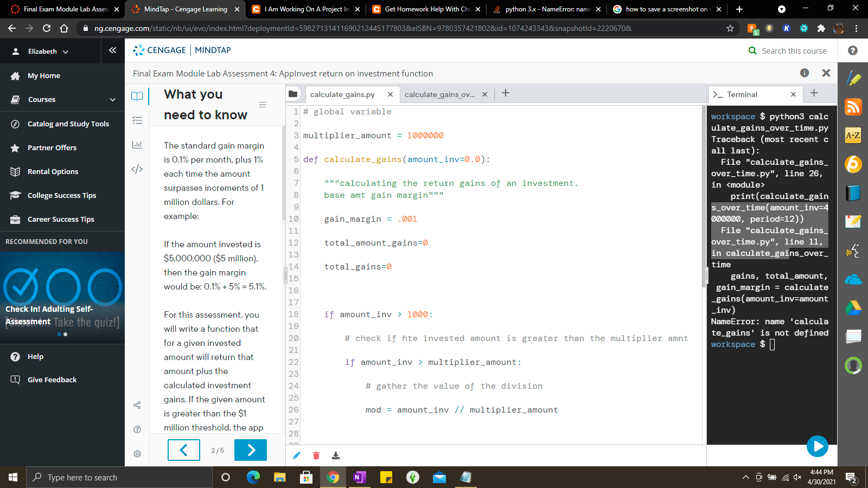This screenshot has height=488, width=868.
Task: Open the A-Z glossary app
Action: (853, 136)
